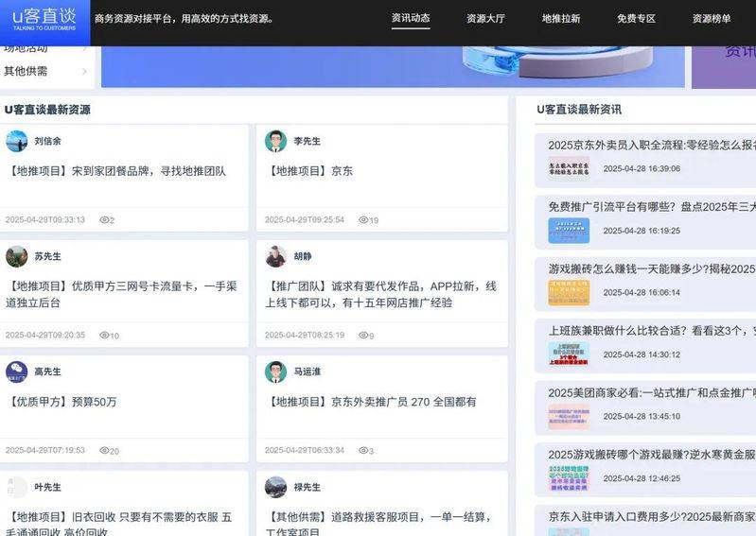Click the U客直谈最新资讯 heading

coord(579,110)
